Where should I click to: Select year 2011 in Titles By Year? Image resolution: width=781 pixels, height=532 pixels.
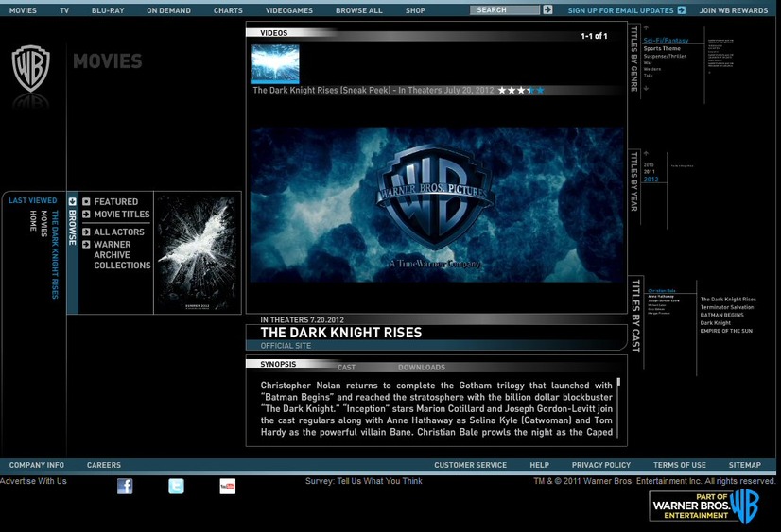pyautogui.click(x=649, y=172)
